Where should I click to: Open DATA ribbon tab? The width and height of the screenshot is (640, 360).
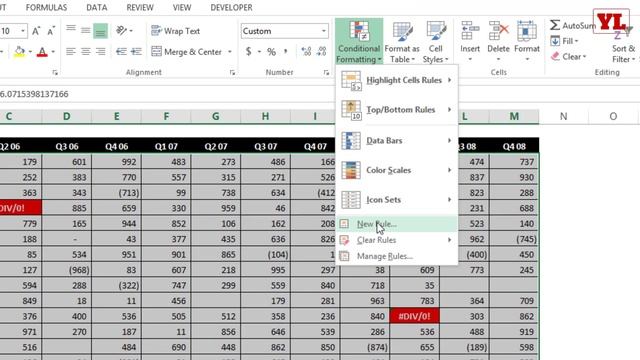point(97,7)
